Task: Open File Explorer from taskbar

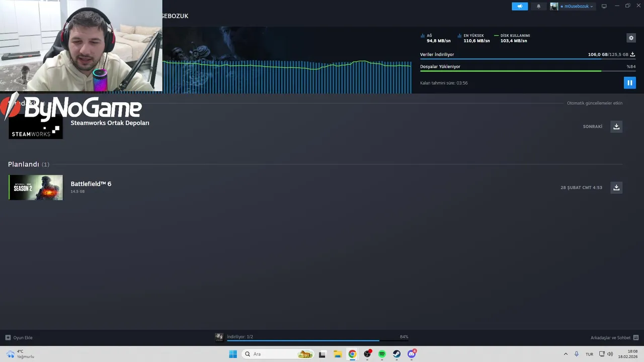Action: (338, 354)
